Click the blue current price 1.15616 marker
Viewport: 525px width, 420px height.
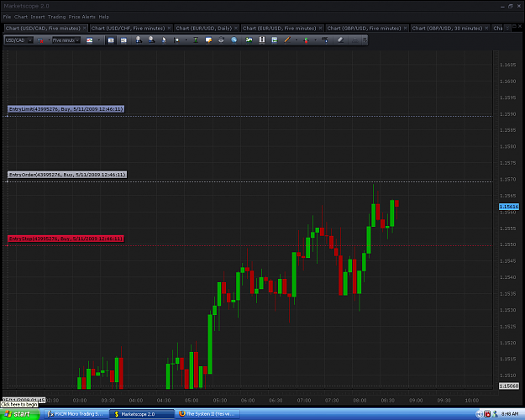[508, 207]
